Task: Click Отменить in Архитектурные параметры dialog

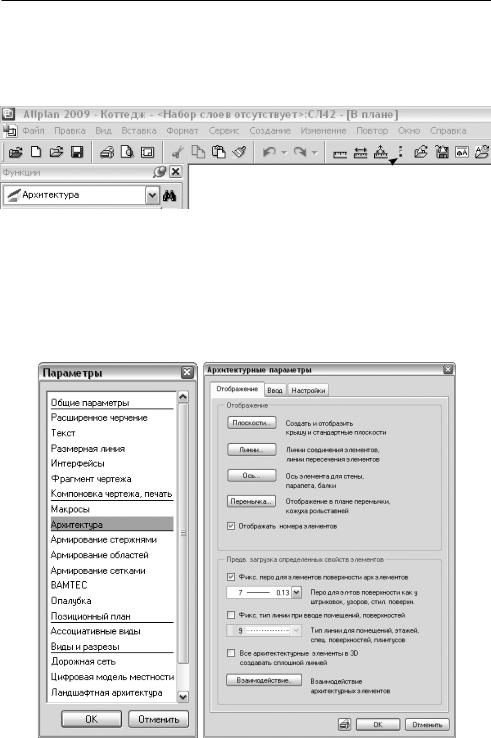Action: point(427,725)
